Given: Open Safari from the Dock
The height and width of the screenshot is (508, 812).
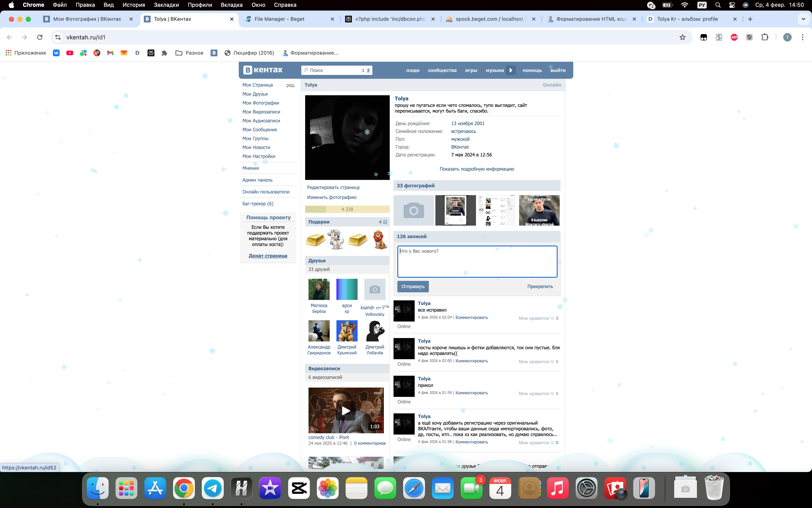Looking at the screenshot, I should coord(414,488).
